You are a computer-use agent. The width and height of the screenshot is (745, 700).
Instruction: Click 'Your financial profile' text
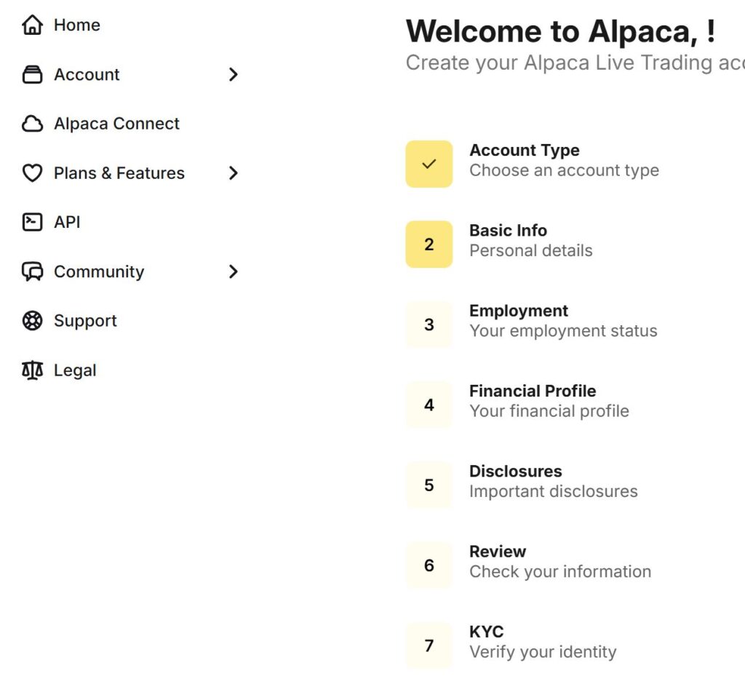click(x=549, y=412)
